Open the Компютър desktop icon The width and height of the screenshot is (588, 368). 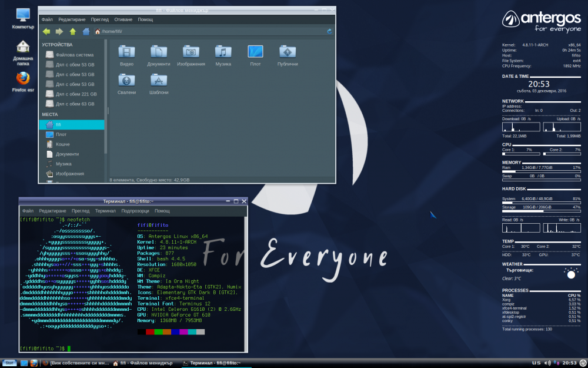(x=23, y=19)
